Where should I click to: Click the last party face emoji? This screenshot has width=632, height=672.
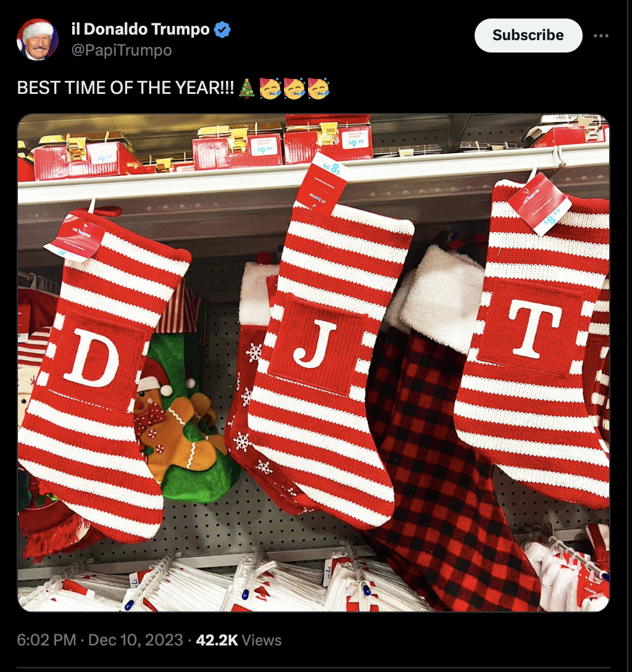(318, 88)
